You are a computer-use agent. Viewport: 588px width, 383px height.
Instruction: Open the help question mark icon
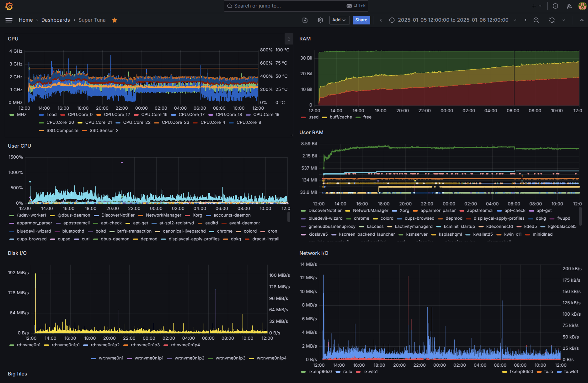(555, 6)
